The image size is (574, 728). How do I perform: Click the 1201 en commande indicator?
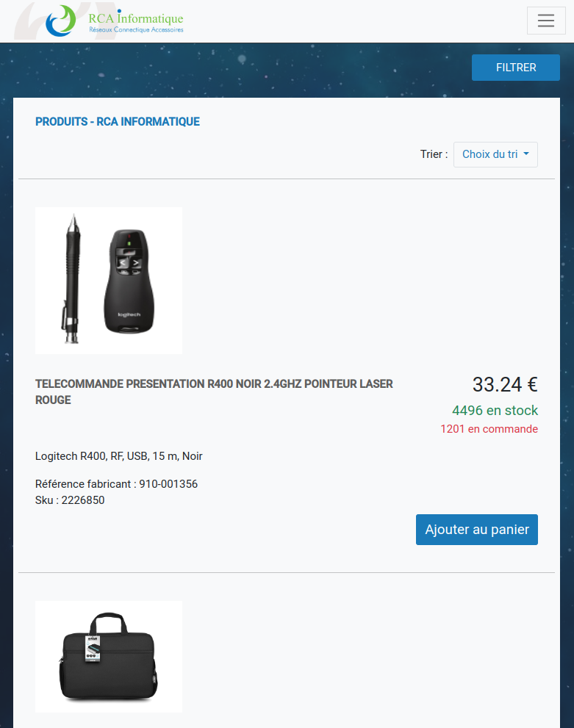coord(489,429)
